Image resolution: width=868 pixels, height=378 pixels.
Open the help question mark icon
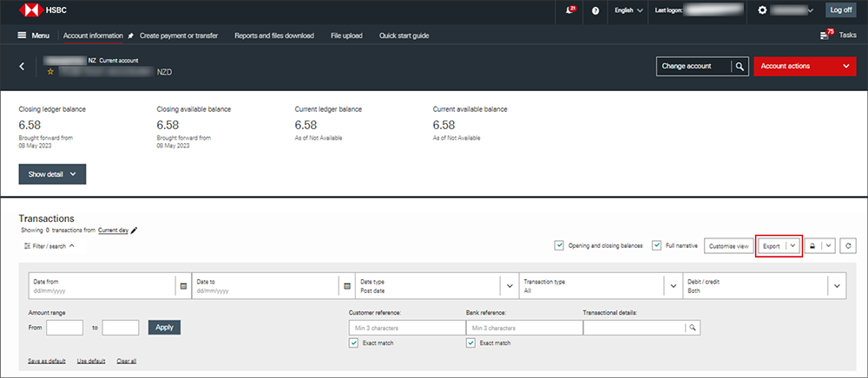coord(595,10)
